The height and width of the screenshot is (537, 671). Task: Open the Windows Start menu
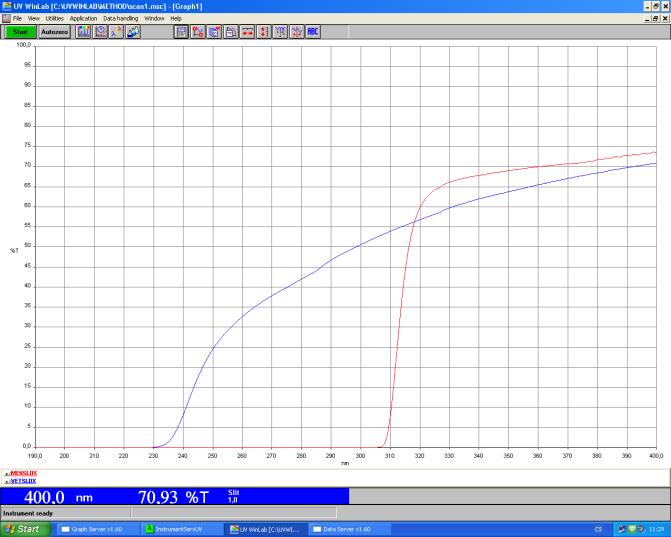[x=24, y=529]
